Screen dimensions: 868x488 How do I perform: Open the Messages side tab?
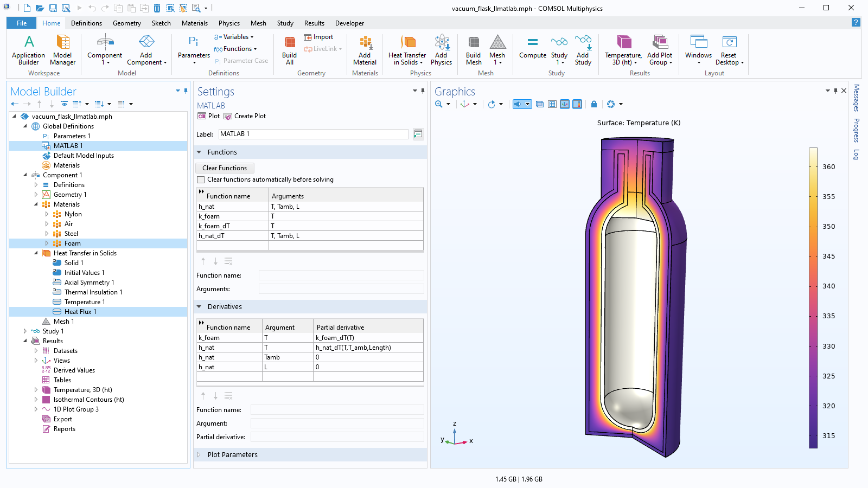pyautogui.click(x=857, y=98)
